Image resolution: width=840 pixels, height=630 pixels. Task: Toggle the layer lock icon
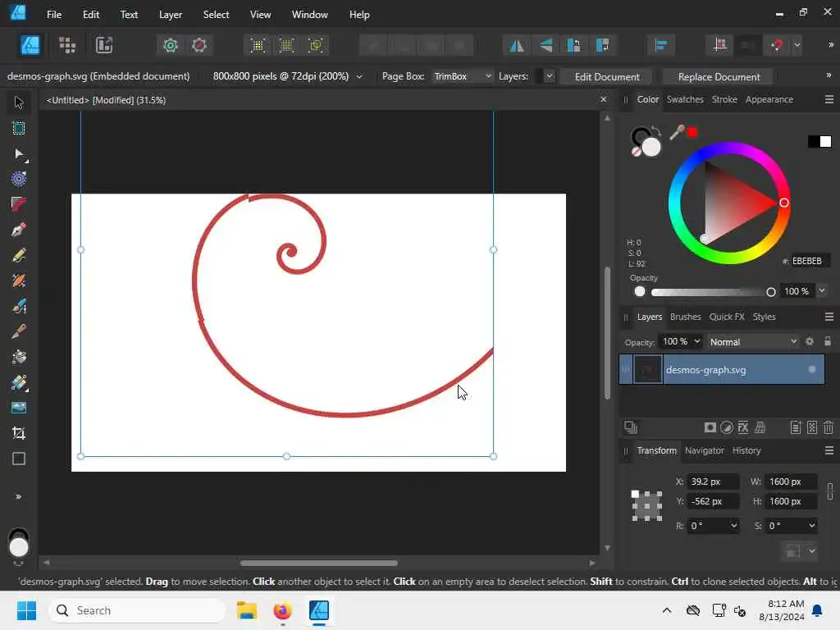pos(828,342)
